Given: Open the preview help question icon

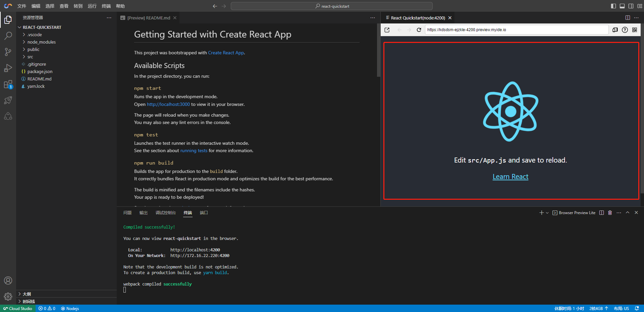Looking at the screenshot, I should 625,30.
